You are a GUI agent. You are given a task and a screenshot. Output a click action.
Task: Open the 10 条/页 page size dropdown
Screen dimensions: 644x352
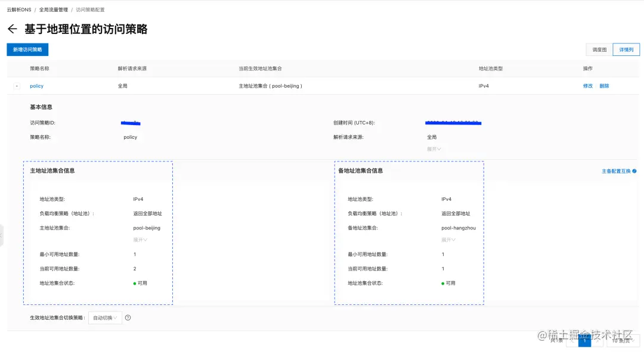(623, 341)
